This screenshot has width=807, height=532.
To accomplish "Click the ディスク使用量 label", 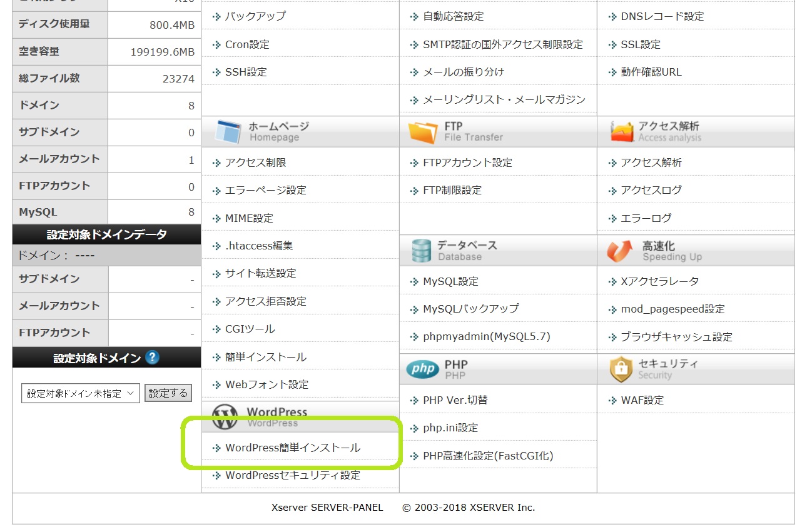I will click(54, 24).
